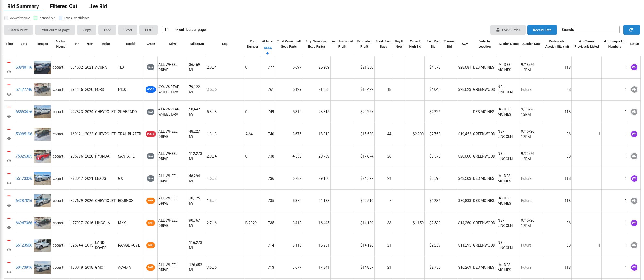Click the AN status badge for Equinox row

[634, 201]
